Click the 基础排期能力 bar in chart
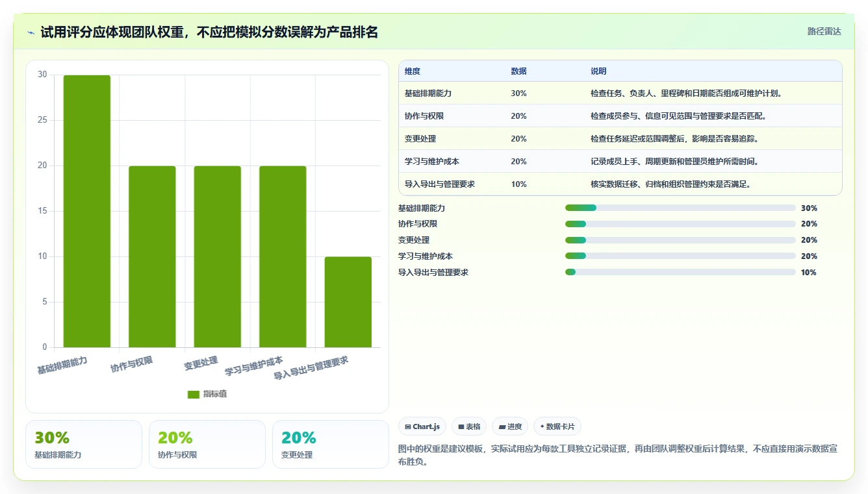This screenshot has width=868, height=494. pyautogui.click(x=87, y=211)
